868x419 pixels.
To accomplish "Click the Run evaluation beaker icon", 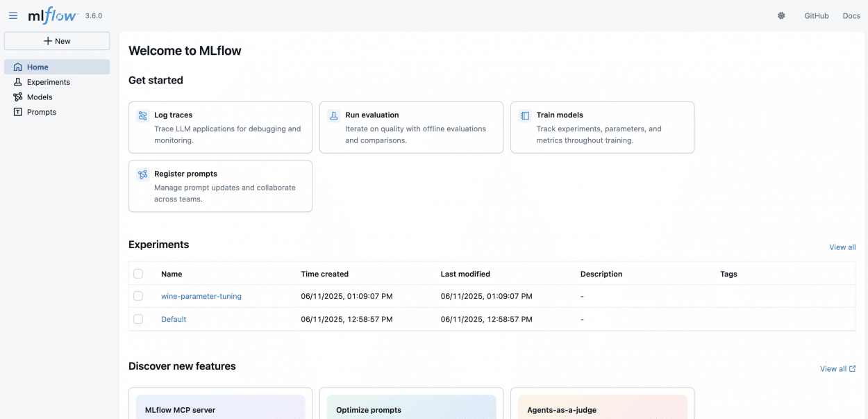I will [x=334, y=115].
